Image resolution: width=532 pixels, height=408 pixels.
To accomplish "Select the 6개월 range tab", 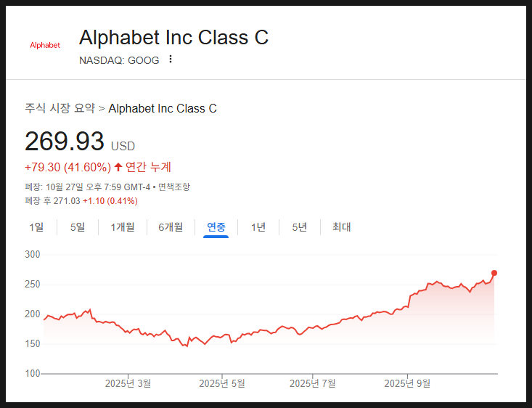I will click(x=171, y=227).
